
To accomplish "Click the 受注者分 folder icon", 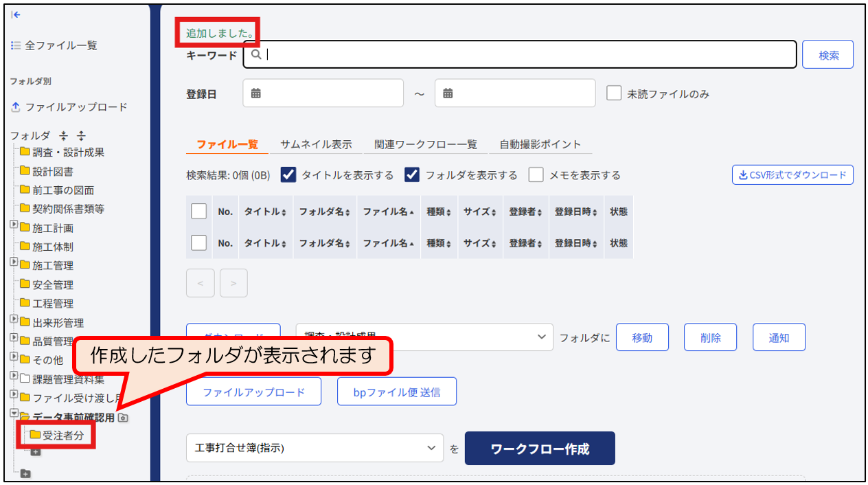I will click(35, 434).
